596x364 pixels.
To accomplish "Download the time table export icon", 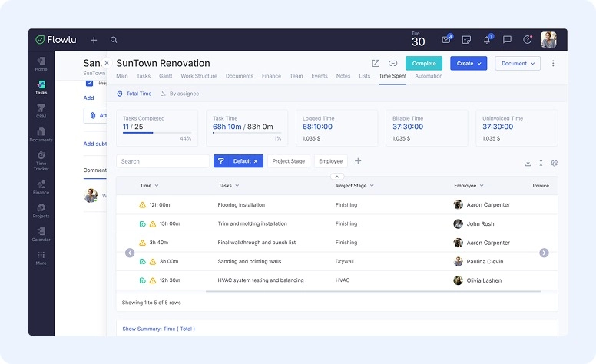I will pyautogui.click(x=528, y=163).
